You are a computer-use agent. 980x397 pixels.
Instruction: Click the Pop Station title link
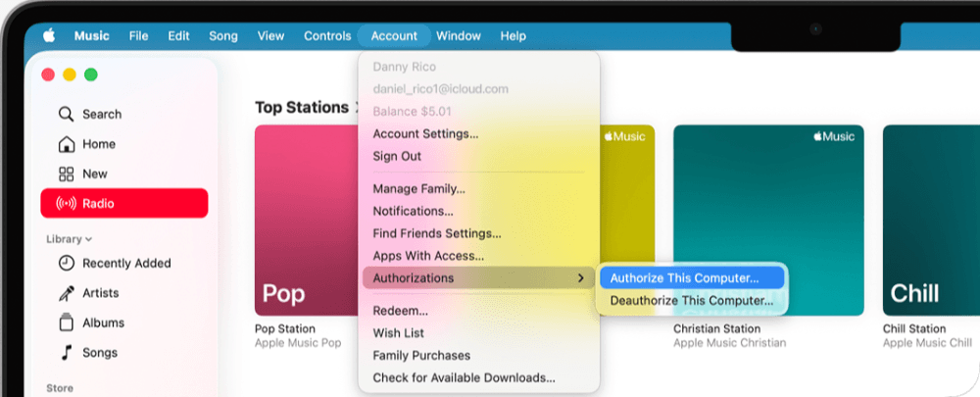pos(285,328)
